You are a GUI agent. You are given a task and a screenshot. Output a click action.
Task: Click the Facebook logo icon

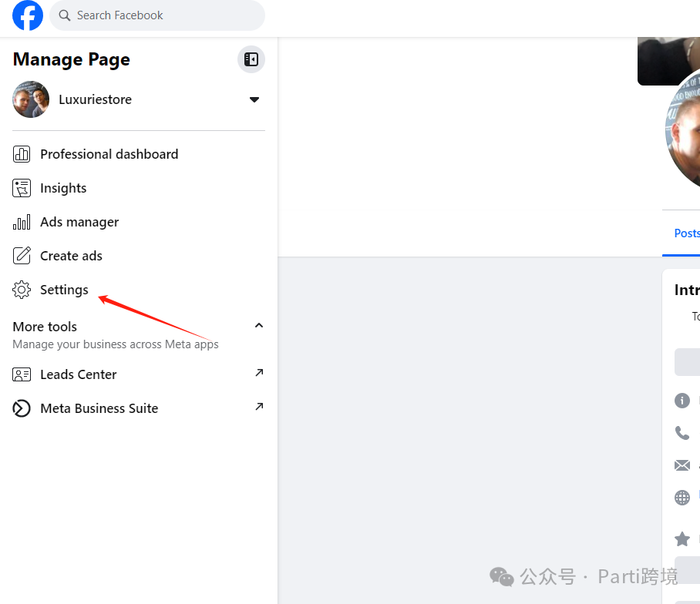(28, 15)
